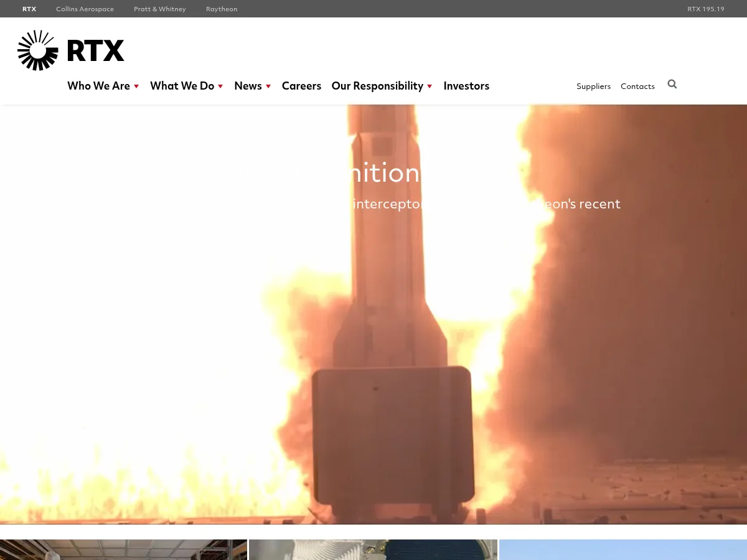747x560 pixels.
Task: Click the RTX sunburst logo to go home
Action: click(x=37, y=50)
